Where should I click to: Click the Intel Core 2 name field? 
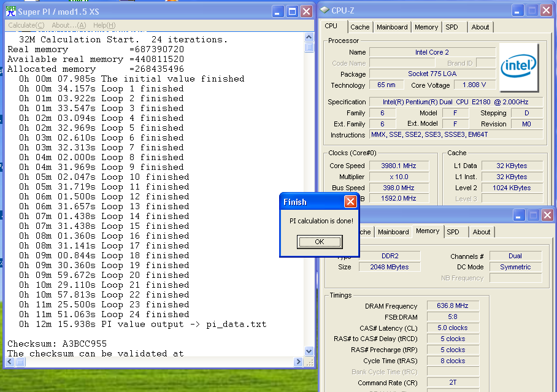coord(432,52)
